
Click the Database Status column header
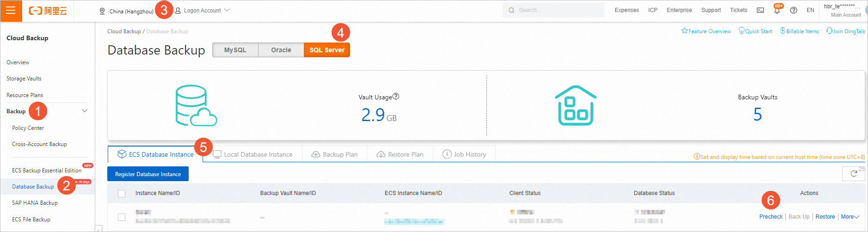pos(654,193)
